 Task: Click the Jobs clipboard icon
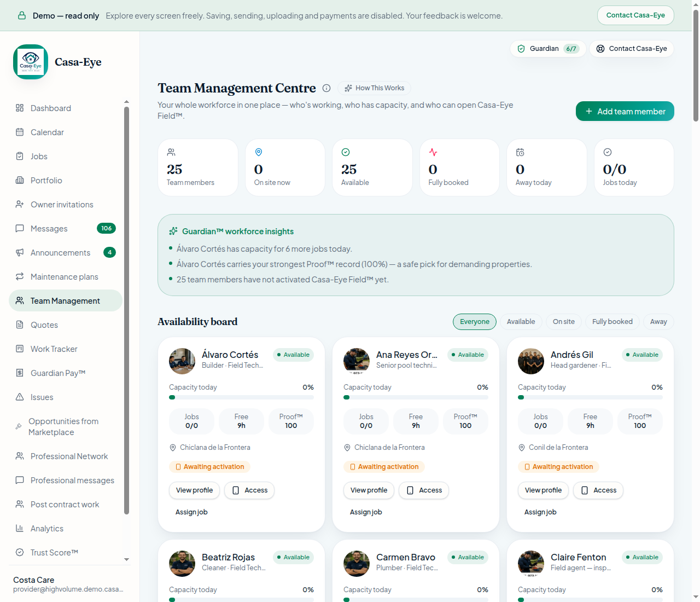tap(20, 156)
